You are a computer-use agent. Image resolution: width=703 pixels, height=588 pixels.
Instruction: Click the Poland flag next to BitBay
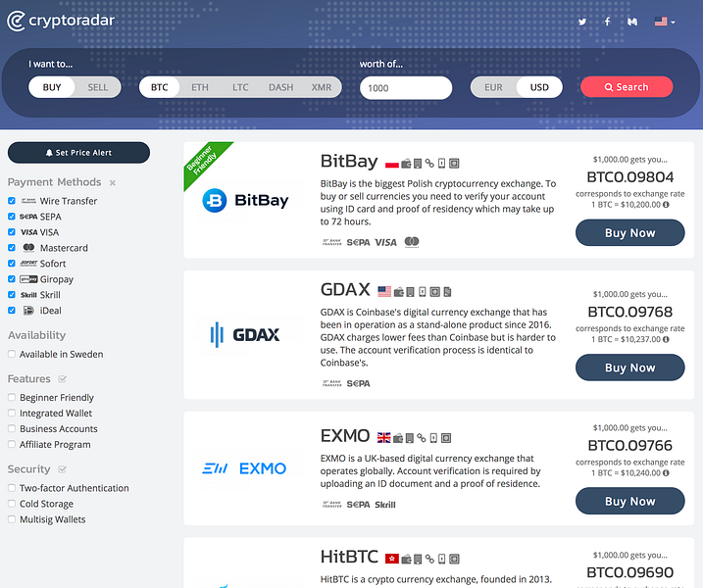pos(392,164)
